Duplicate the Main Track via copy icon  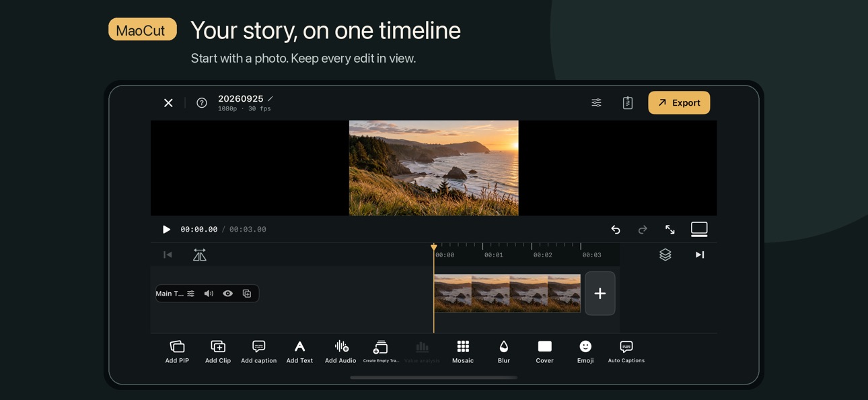[x=247, y=294]
